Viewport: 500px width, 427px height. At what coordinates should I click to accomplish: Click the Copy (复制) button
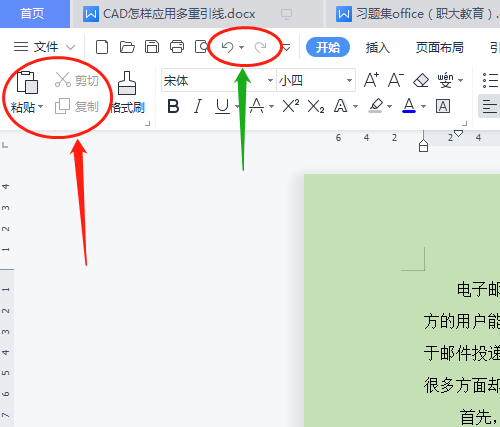pyautogui.click(x=77, y=107)
